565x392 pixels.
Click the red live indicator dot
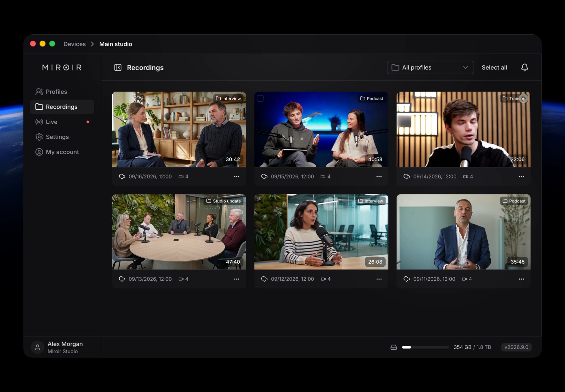[x=88, y=122]
